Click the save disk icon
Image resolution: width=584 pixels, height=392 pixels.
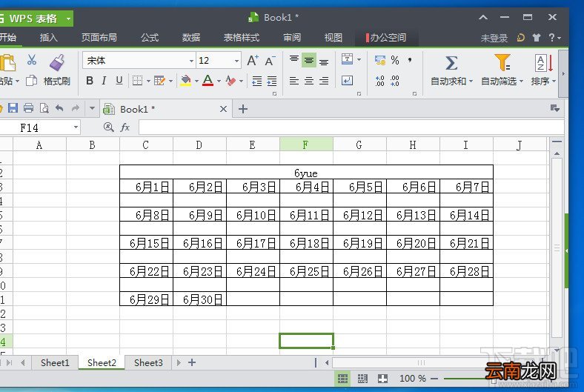[x=13, y=108]
